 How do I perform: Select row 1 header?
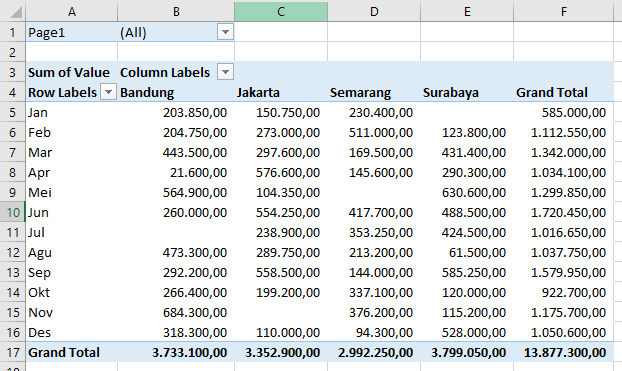click(x=13, y=32)
